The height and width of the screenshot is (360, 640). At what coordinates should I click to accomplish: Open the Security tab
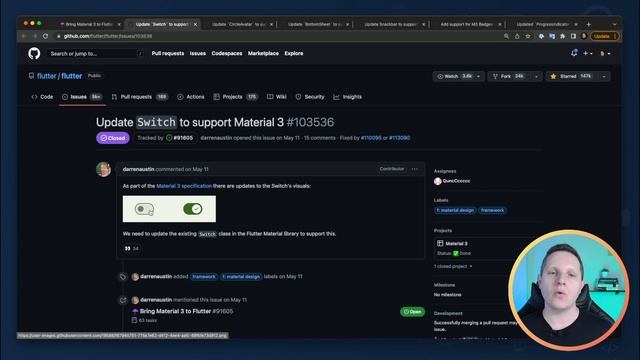[310, 97]
